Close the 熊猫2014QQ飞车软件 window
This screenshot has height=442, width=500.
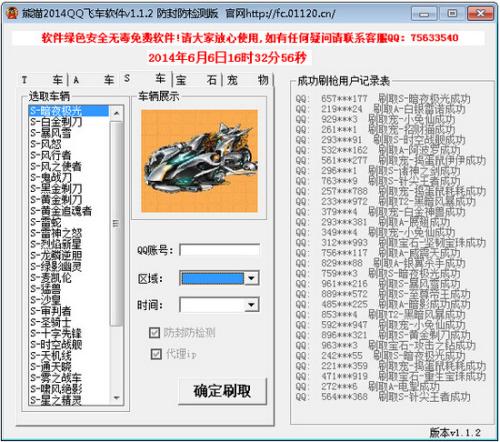pos(480,14)
